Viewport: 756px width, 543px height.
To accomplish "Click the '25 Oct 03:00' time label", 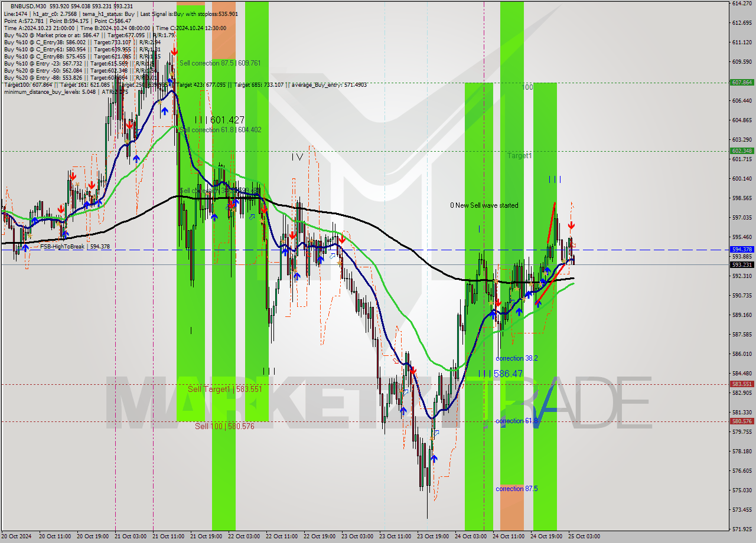I will click(584, 537).
